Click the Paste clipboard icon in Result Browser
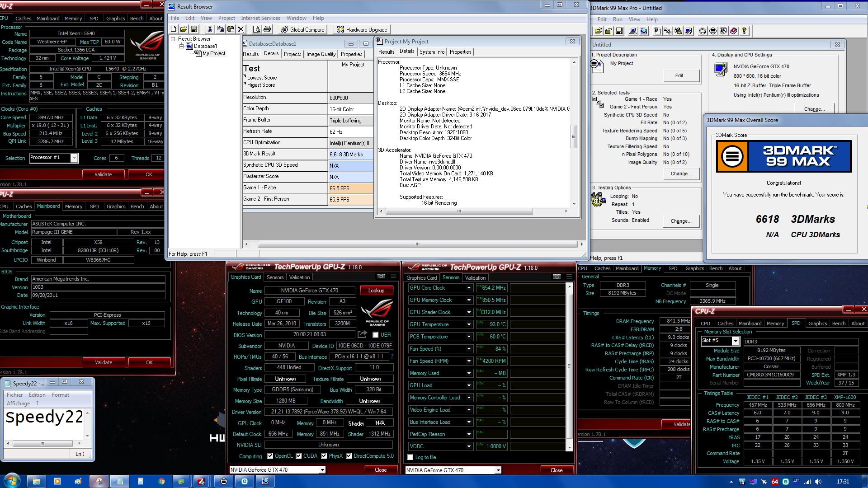 (x=231, y=29)
